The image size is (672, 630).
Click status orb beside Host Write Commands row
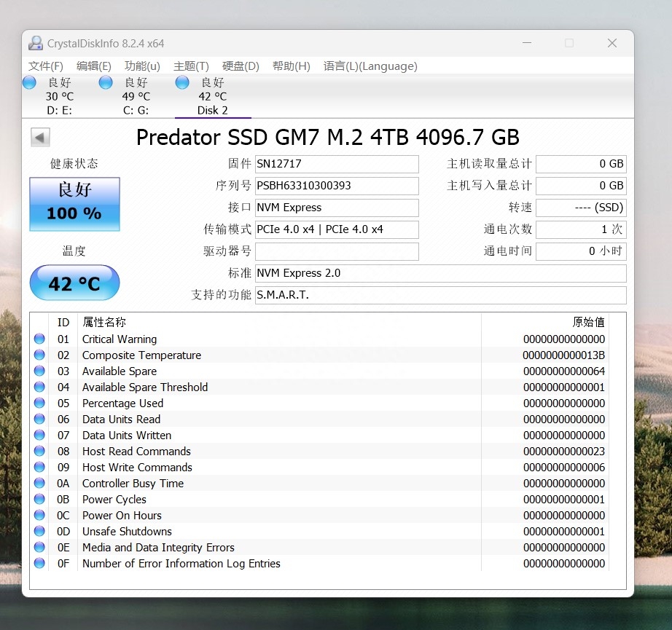(x=39, y=467)
